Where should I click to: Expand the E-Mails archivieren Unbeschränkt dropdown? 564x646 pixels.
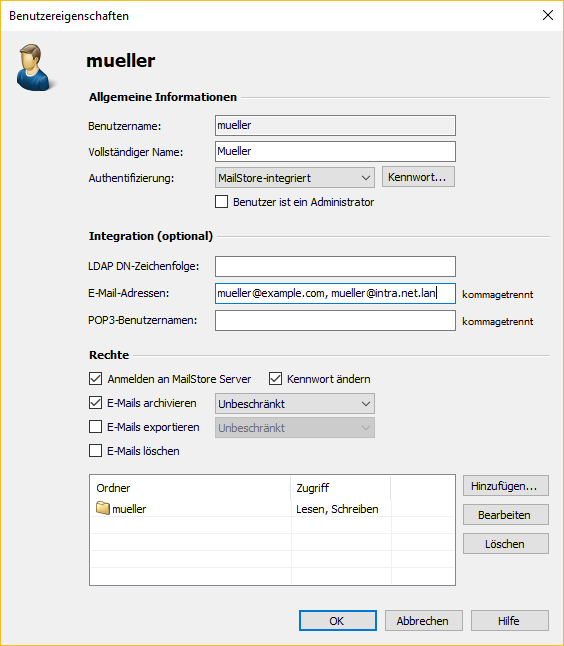coord(295,404)
